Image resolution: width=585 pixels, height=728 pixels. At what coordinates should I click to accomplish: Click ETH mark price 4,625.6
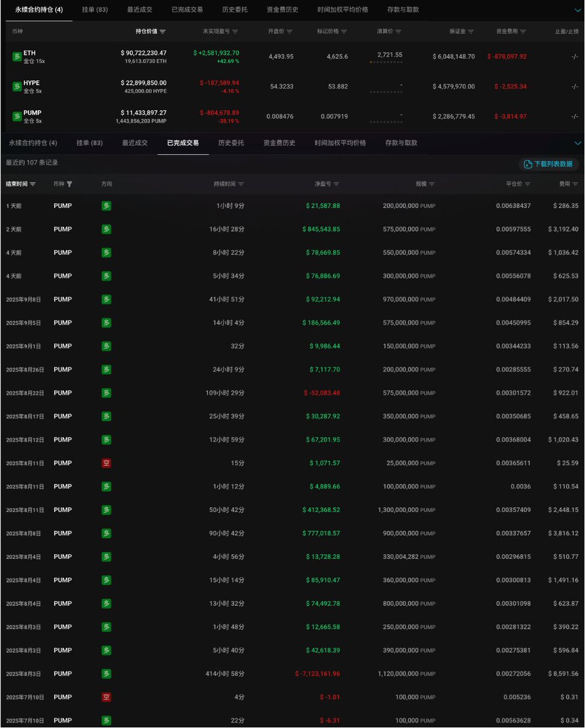337,56
